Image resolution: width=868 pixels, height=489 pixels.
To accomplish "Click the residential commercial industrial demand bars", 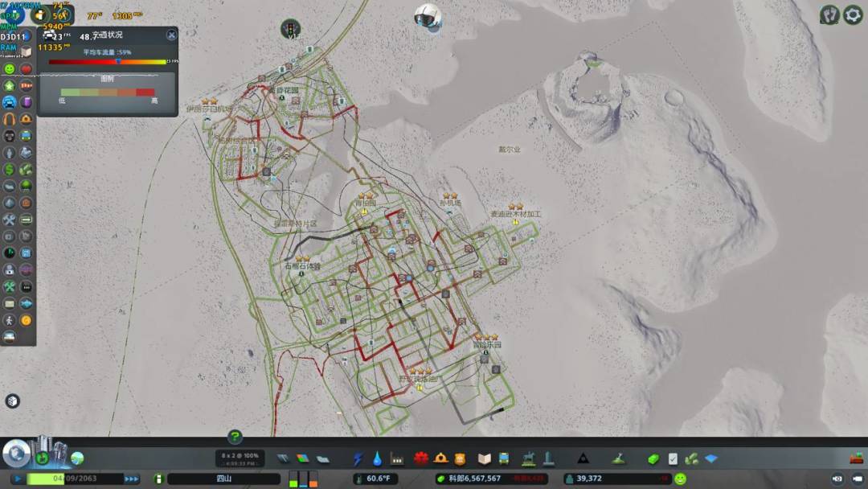I will [303, 479].
